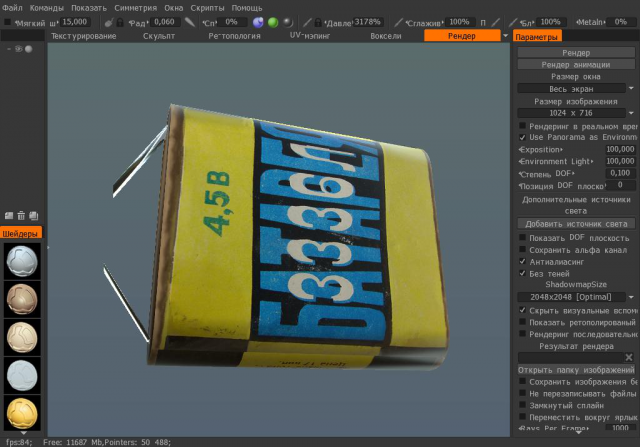Select the white-gray shader thumbnail at top
640x447 pixels.
point(22,261)
